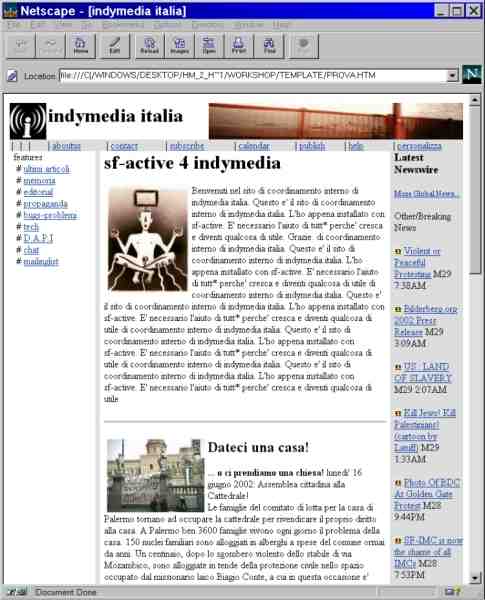This screenshot has width=485, height=600.
Task: Open the calendar nav link
Action: pyautogui.click(x=254, y=146)
